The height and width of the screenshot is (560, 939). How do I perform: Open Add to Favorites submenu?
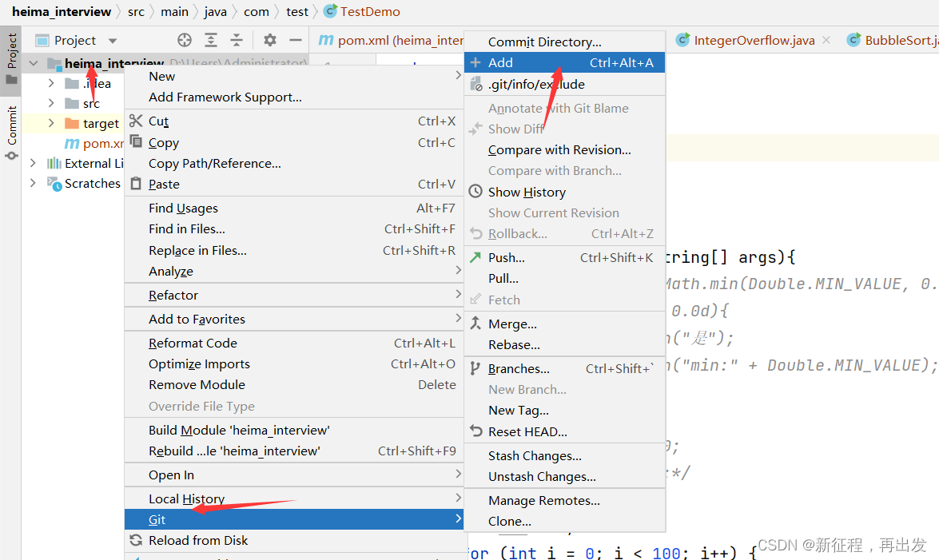coord(294,320)
